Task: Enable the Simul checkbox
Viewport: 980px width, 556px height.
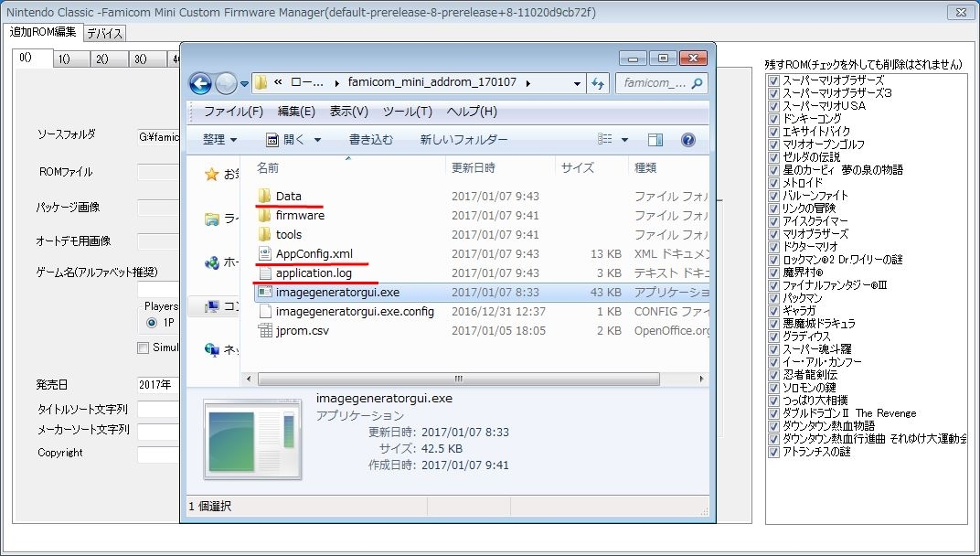Action: pos(144,347)
